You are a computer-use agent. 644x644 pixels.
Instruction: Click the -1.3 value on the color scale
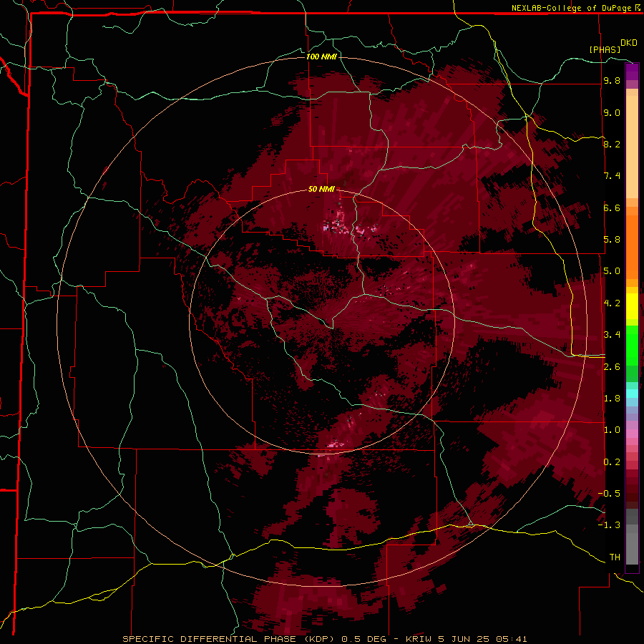click(609, 525)
